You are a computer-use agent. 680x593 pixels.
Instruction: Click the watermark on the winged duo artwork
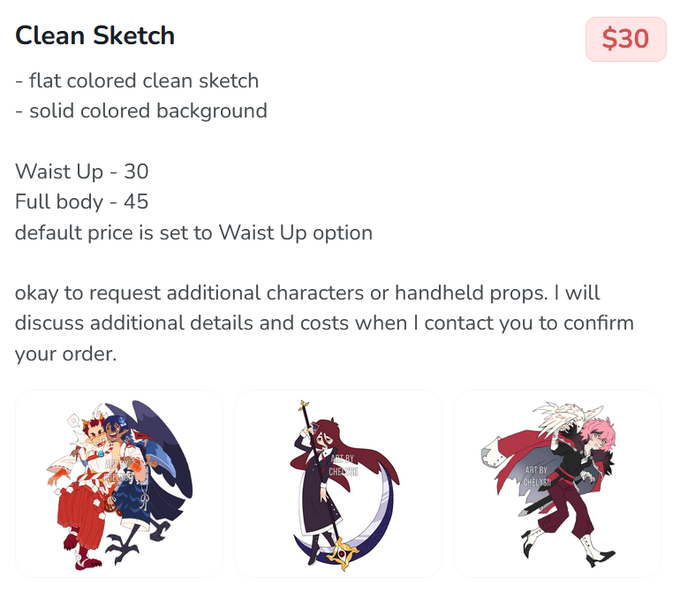tap(118, 470)
